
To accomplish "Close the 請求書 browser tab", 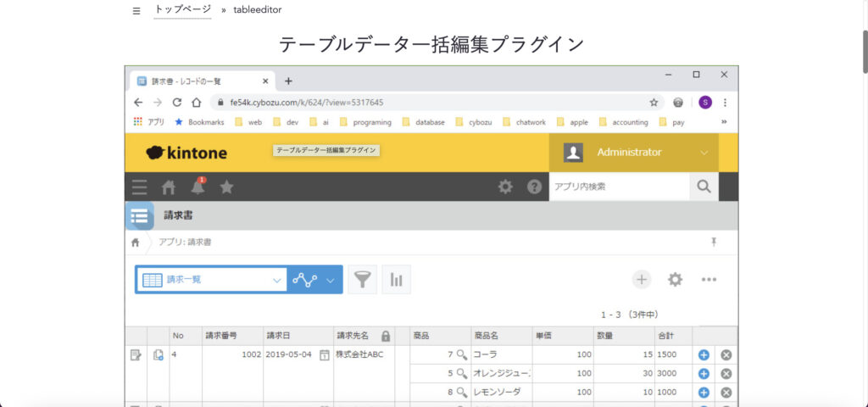I will [265, 81].
